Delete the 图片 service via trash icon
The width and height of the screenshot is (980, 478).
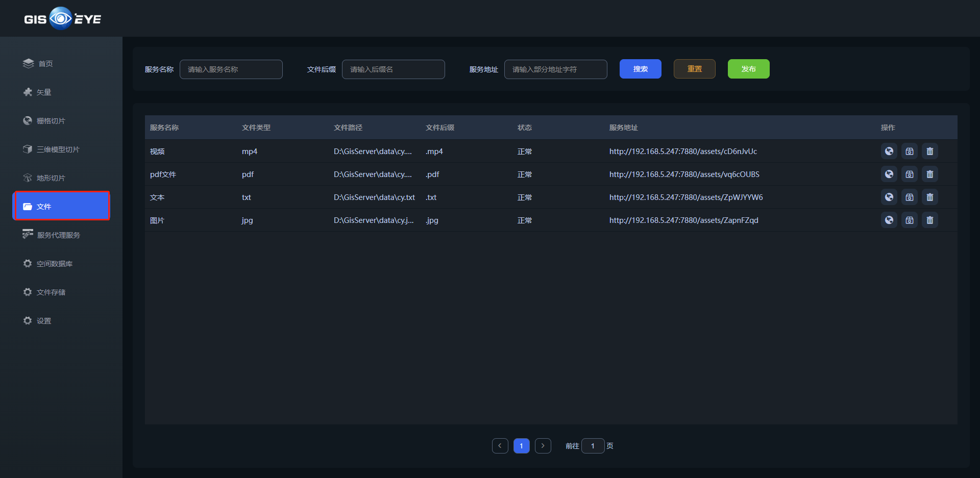(930, 220)
